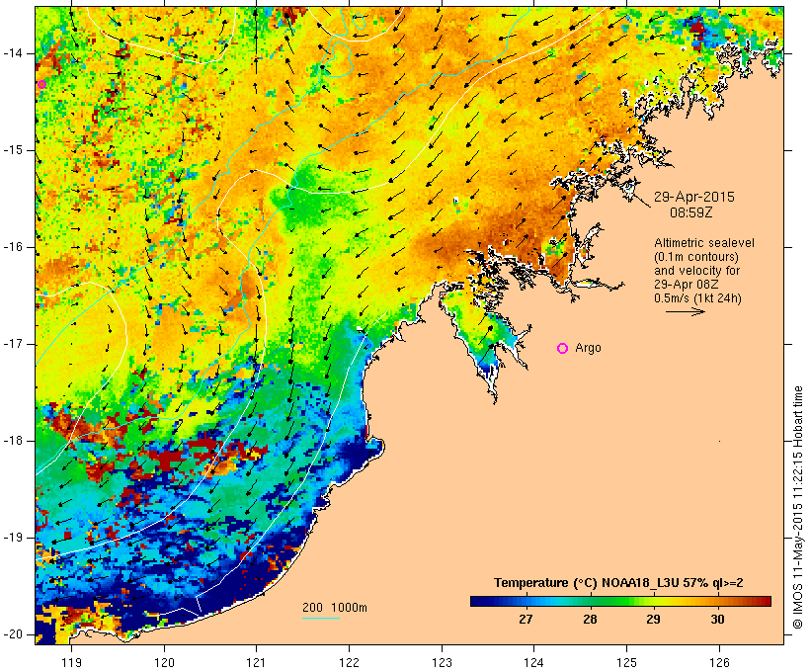Click the '126' longitude axis label
This screenshot has width=810, height=672.
tap(719, 662)
